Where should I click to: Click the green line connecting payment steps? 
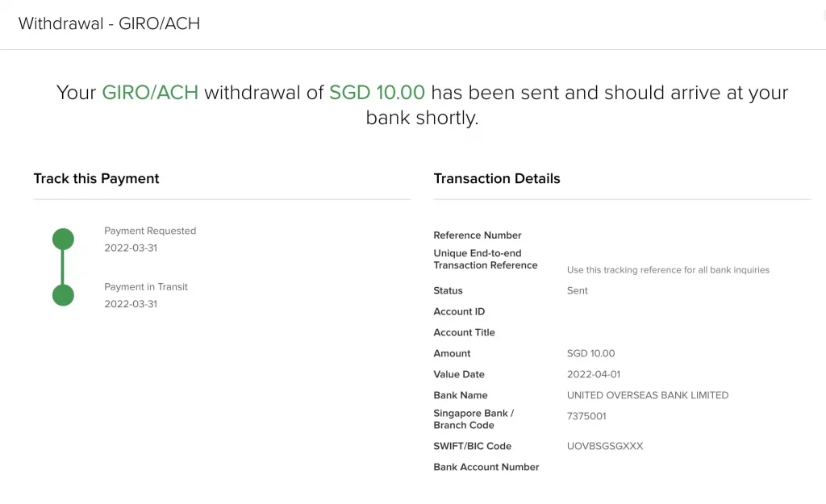63,267
